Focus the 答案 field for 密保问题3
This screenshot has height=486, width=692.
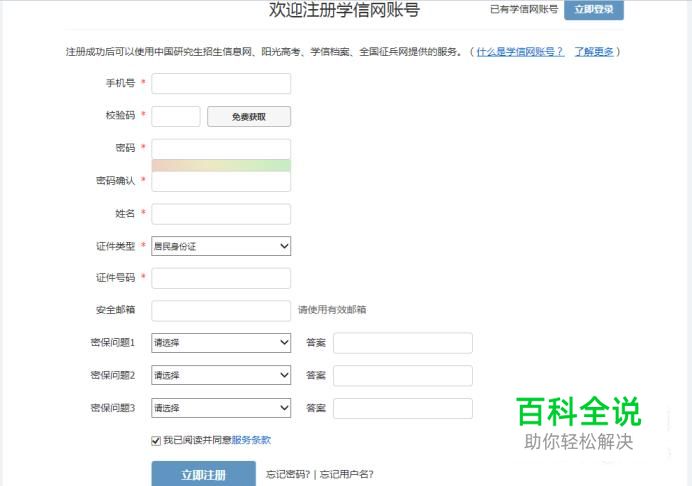(402, 408)
